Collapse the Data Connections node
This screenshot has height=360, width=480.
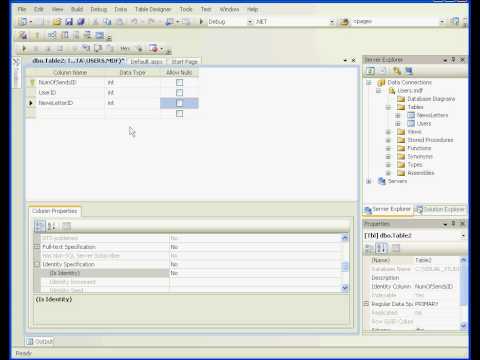point(369,82)
